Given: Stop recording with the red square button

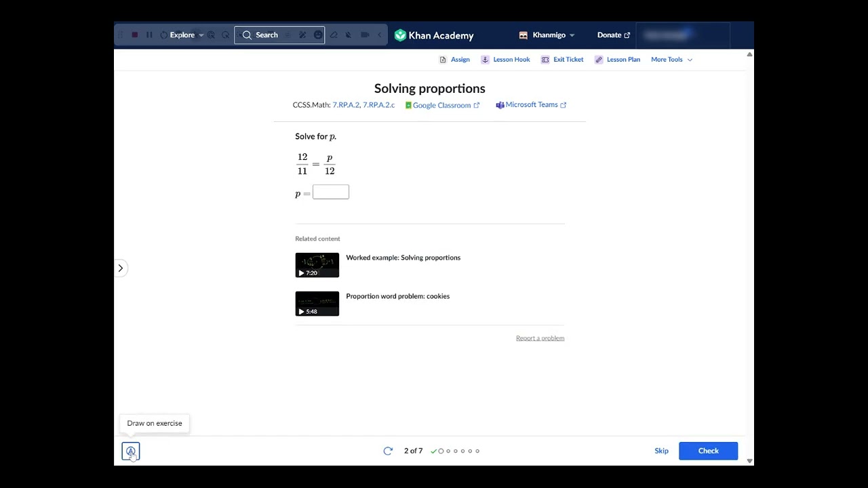Looking at the screenshot, I should point(135,35).
